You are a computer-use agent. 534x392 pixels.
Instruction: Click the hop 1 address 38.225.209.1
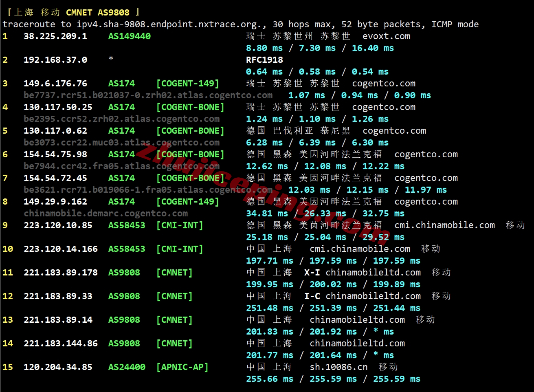(x=55, y=36)
